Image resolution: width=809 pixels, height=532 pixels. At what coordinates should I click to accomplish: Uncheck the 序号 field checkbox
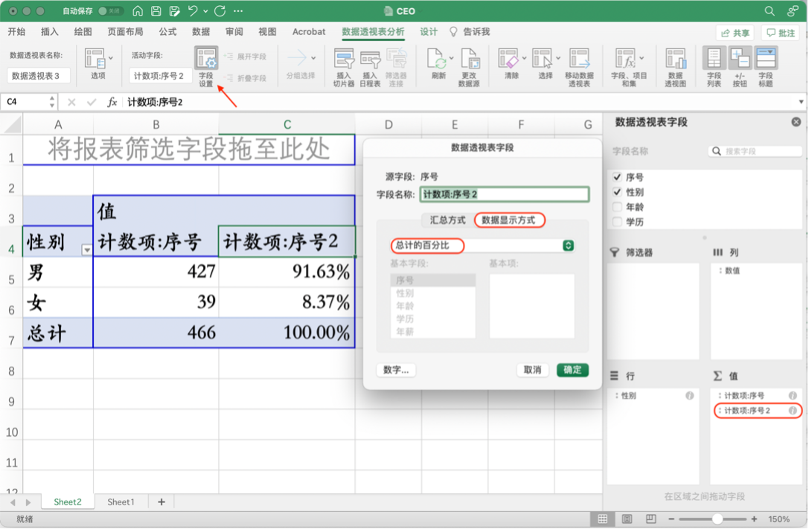point(617,177)
